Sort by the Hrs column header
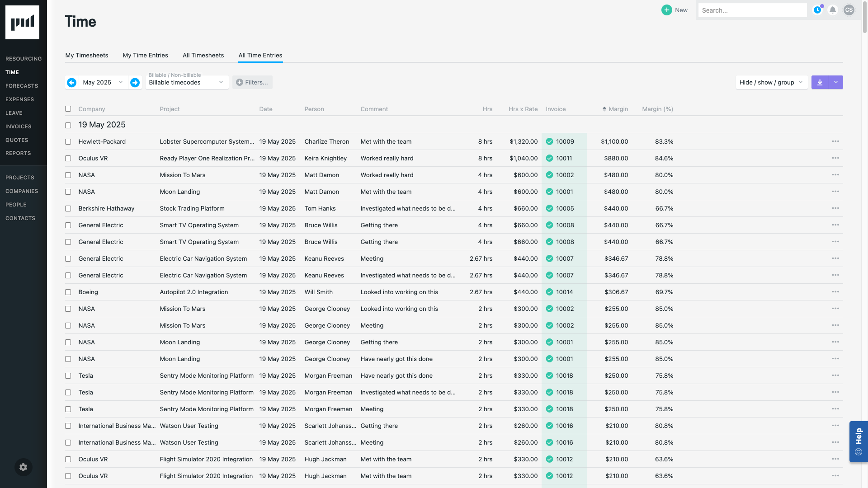Screen dimensions: 868x488 click(487, 109)
